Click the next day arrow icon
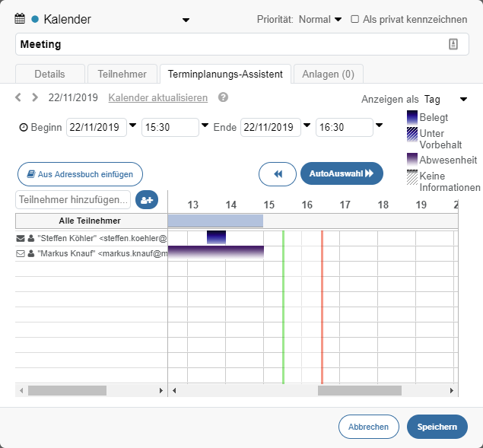This screenshot has width=483, height=448. [34, 97]
